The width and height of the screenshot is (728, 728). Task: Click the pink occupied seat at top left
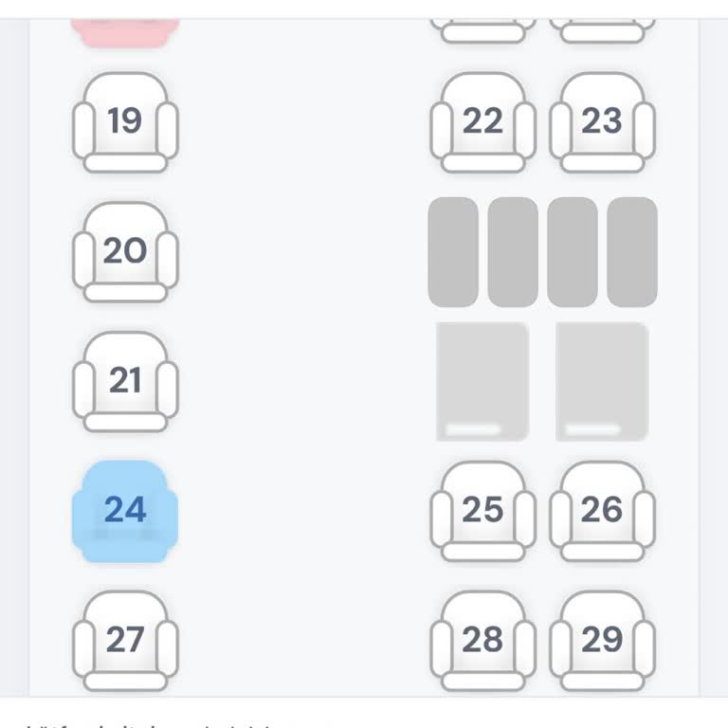pos(125,32)
